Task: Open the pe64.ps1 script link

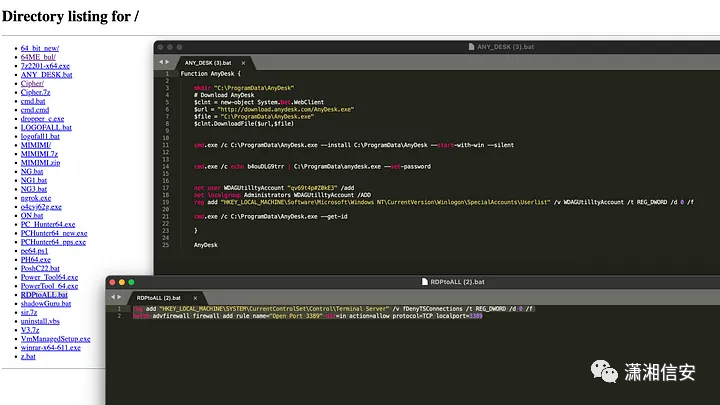Action: (34, 251)
